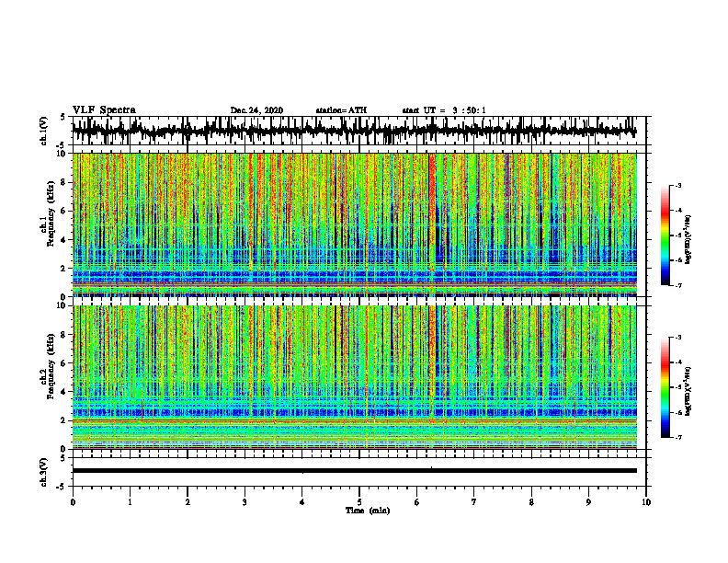This screenshot has height=563, width=728.
Task: Click the ch.1 spectrogram color bar
Action: click(665, 236)
